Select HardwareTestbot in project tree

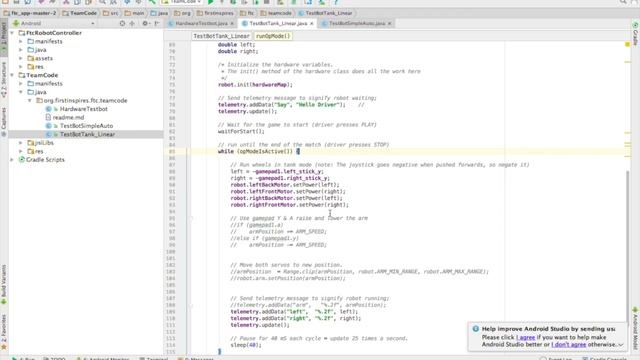[x=84, y=109]
